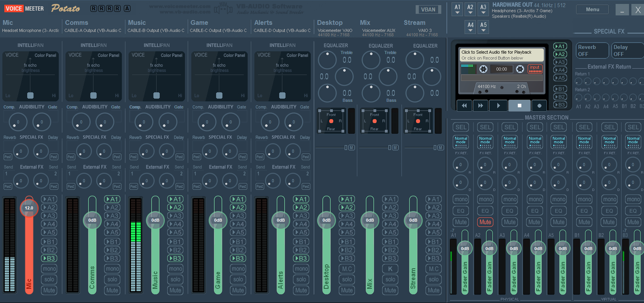Image resolution: width=644 pixels, height=303 pixels.
Task: Click the first R indicator box beside Potato
Action: [x=93, y=8]
